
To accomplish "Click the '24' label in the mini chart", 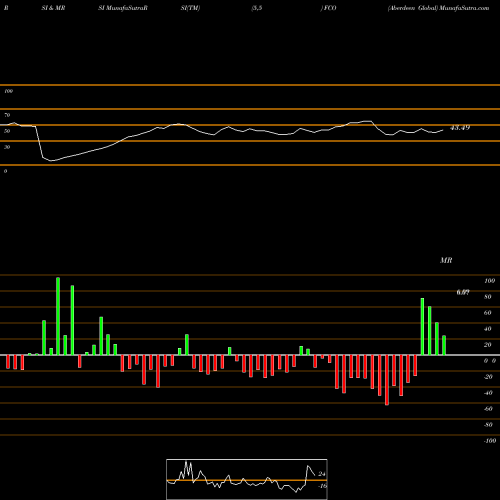I will (322, 474).
